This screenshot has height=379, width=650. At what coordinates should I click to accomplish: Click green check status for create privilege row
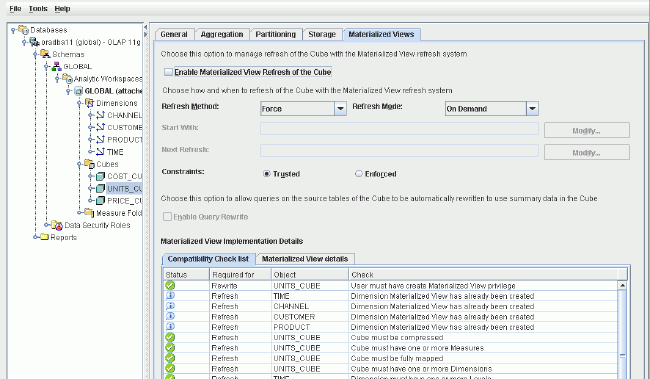pyautogui.click(x=170, y=285)
